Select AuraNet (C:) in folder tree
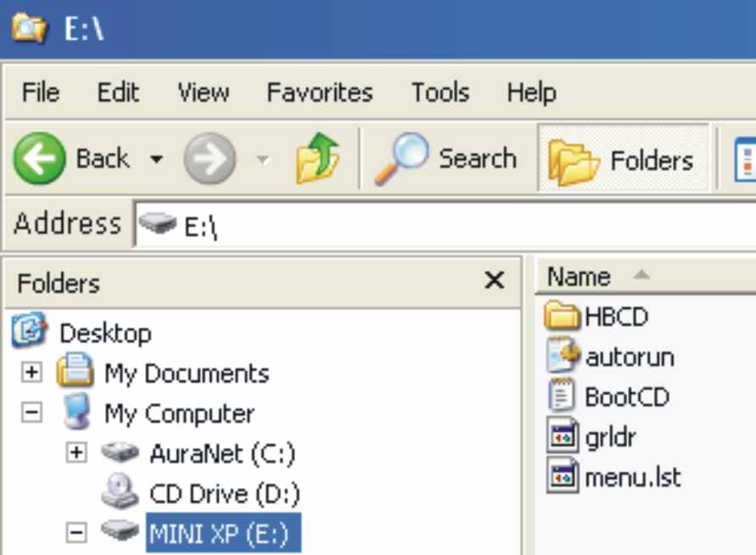The width and height of the screenshot is (756, 555). 222,454
